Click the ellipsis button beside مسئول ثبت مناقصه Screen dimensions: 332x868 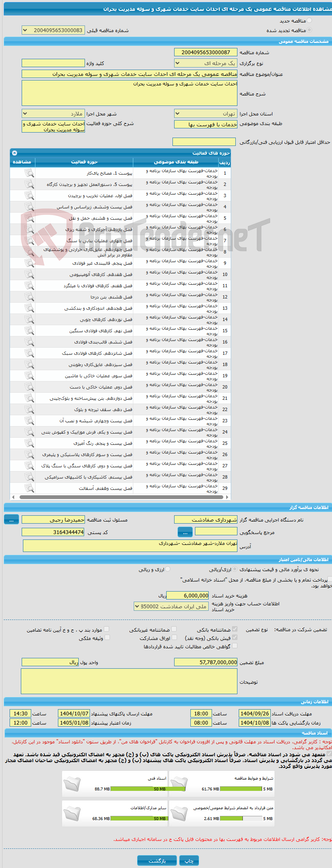click(x=11, y=519)
